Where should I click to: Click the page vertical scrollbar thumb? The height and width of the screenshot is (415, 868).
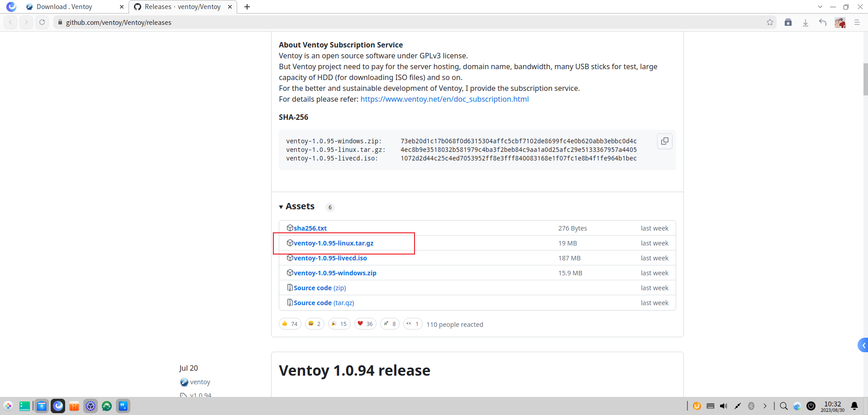(x=865, y=79)
